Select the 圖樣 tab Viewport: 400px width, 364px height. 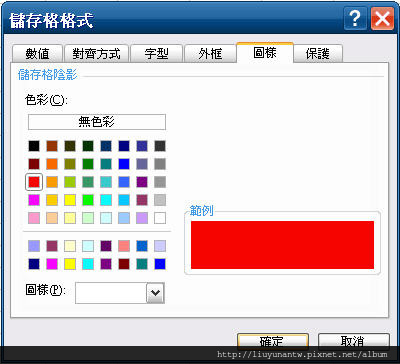pos(265,53)
